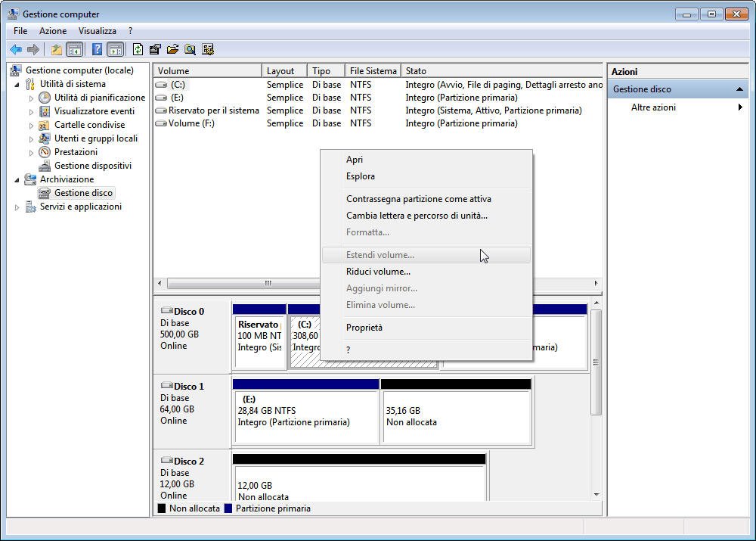The image size is (756, 541).
Task: Click the blue Help question mark icon
Action: [x=97, y=50]
